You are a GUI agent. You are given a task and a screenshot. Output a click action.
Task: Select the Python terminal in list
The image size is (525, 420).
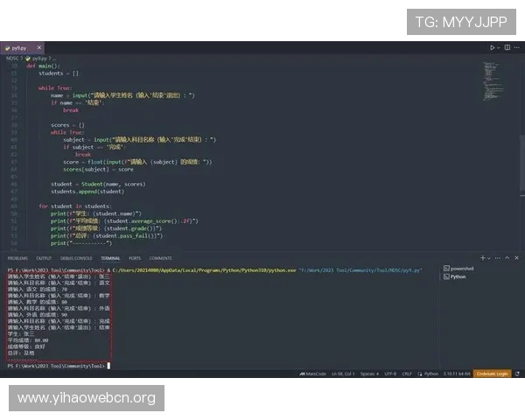457,276
